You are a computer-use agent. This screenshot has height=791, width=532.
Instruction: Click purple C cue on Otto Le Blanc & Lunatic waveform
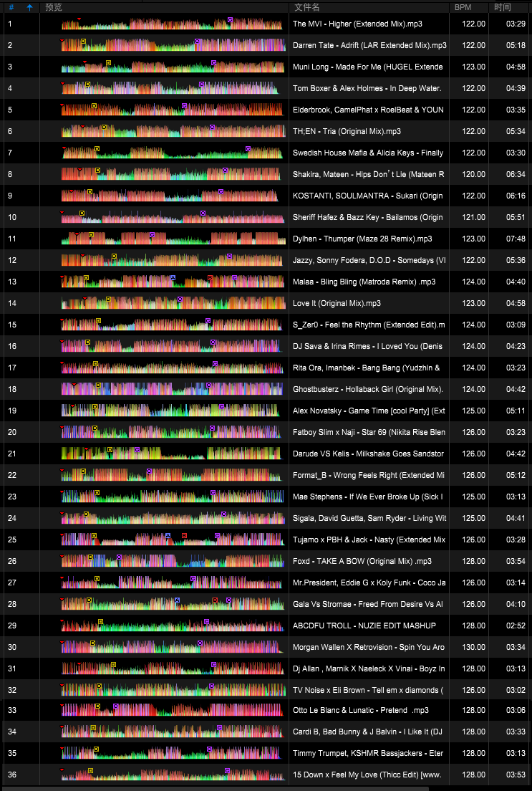[x=115, y=706]
